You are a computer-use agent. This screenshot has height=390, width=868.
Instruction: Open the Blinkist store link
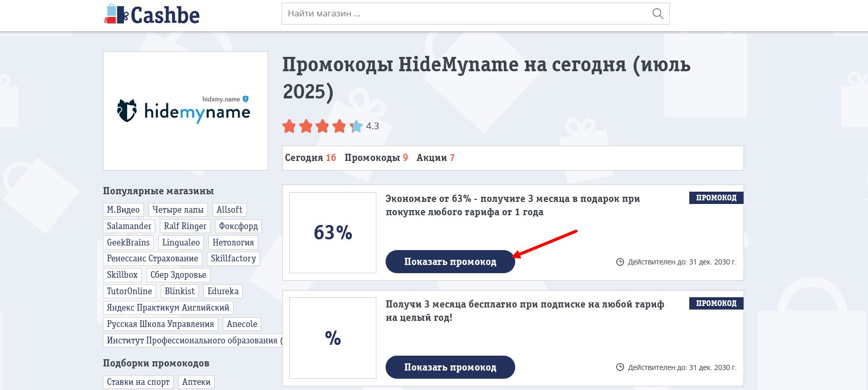coord(180,292)
